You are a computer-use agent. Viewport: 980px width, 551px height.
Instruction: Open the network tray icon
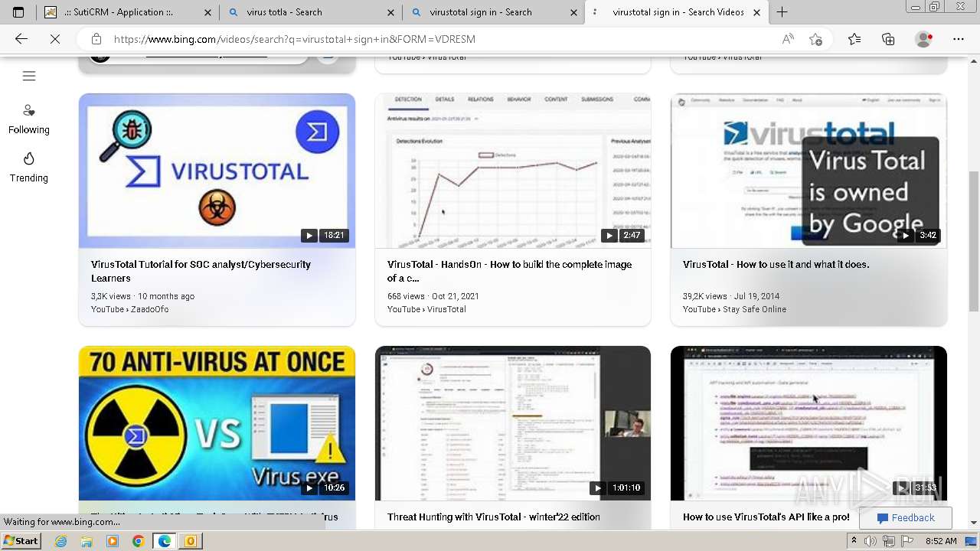(889, 541)
